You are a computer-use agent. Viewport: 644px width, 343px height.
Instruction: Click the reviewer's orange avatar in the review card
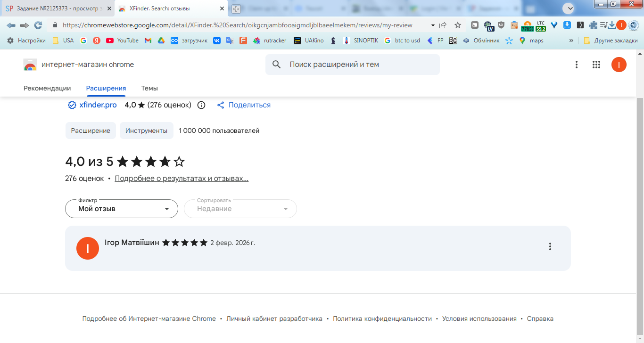click(x=88, y=248)
